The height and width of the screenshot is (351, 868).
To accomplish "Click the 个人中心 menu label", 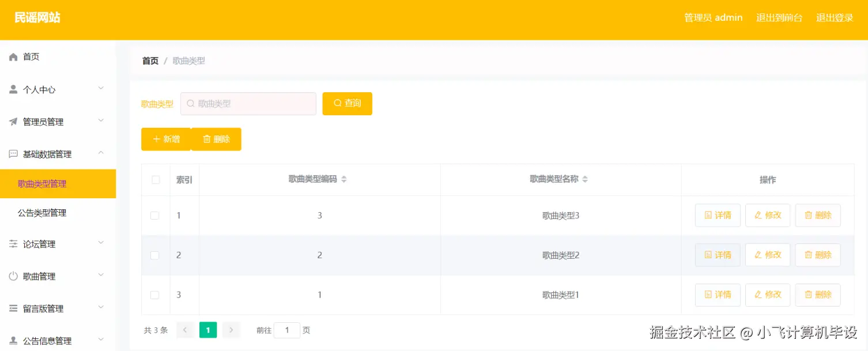I will pyautogui.click(x=39, y=90).
